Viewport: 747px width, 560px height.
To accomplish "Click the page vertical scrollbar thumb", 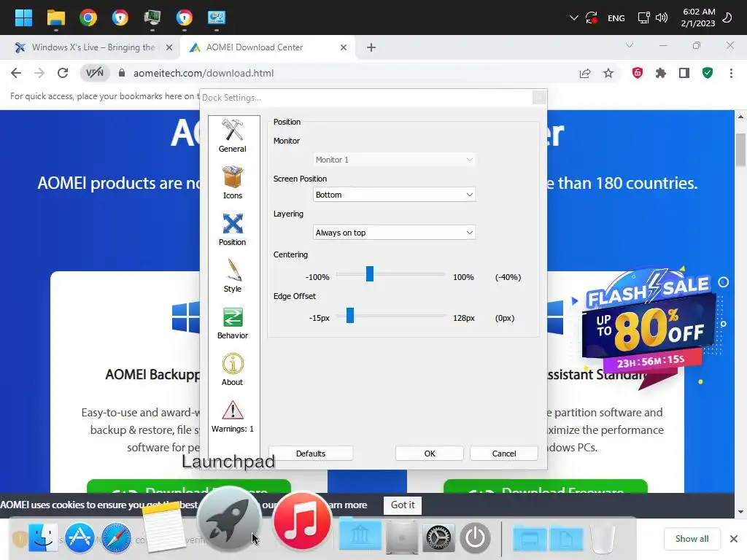I will click(740, 149).
